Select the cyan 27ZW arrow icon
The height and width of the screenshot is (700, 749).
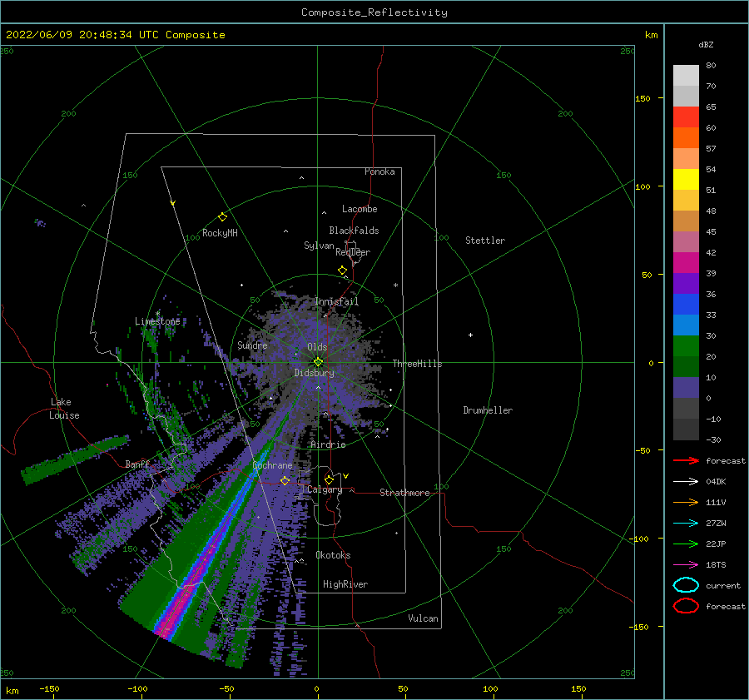tap(686, 524)
